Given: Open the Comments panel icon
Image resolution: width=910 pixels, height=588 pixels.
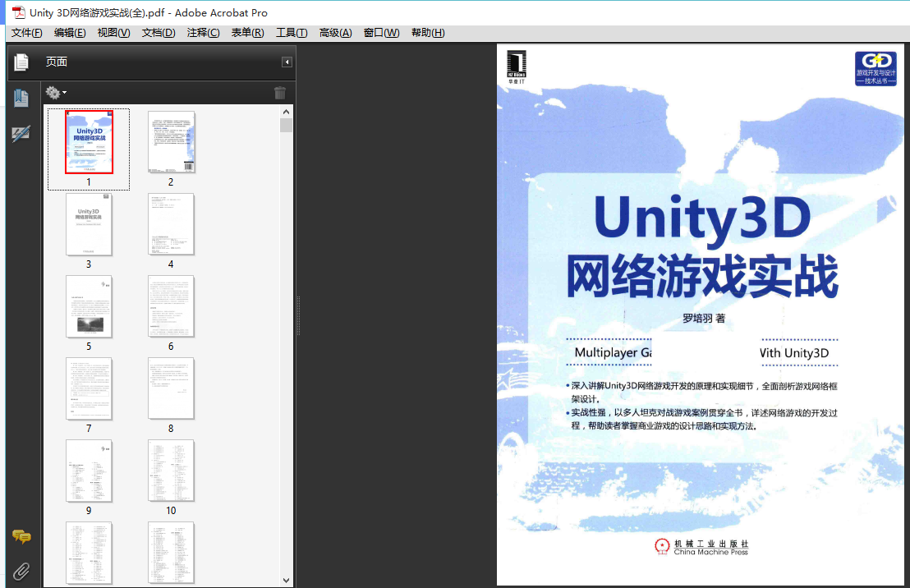Looking at the screenshot, I should (x=21, y=537).
